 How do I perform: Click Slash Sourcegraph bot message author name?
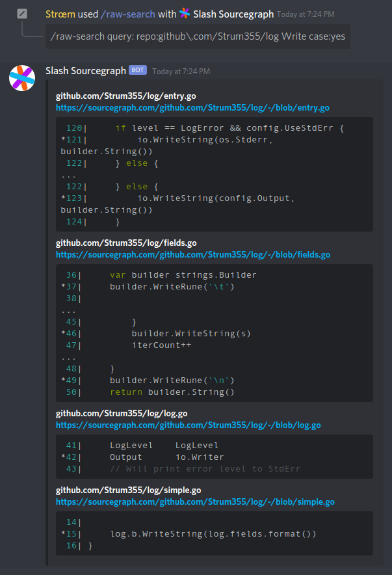(x=86, y=71)
